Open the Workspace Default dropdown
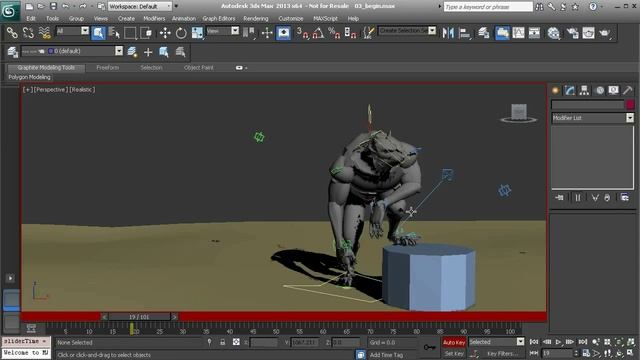The width and height of the screenshot is (640, 360). (140, 6)
